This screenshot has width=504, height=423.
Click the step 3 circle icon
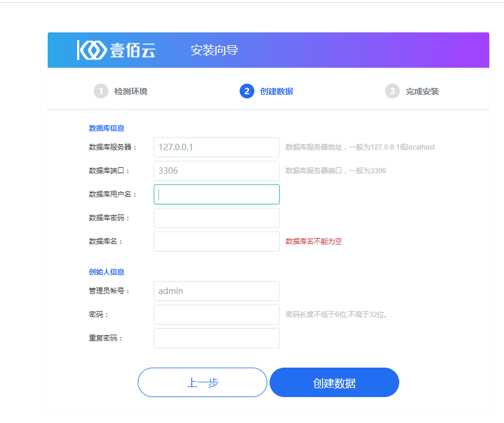coord(392,91)
